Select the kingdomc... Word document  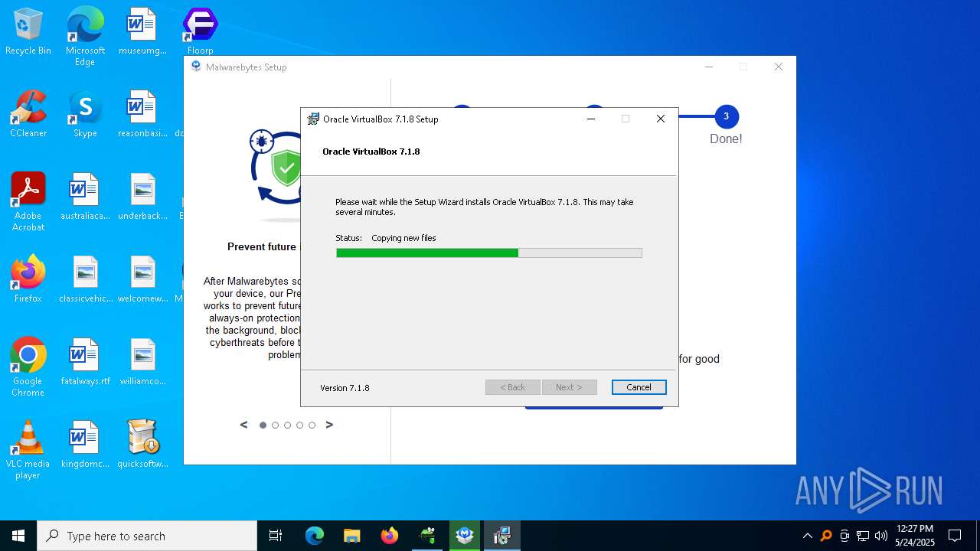point(85,445)
